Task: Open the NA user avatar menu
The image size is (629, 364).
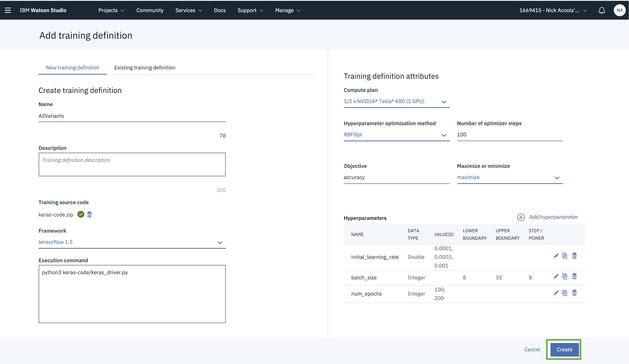Action: point(619,10)
